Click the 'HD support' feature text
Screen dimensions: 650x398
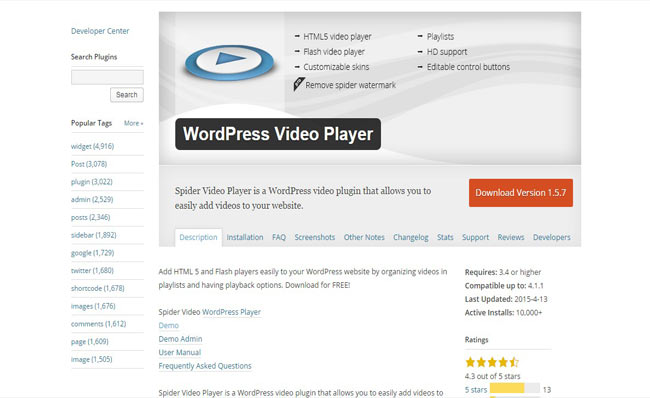pos(447,52)
